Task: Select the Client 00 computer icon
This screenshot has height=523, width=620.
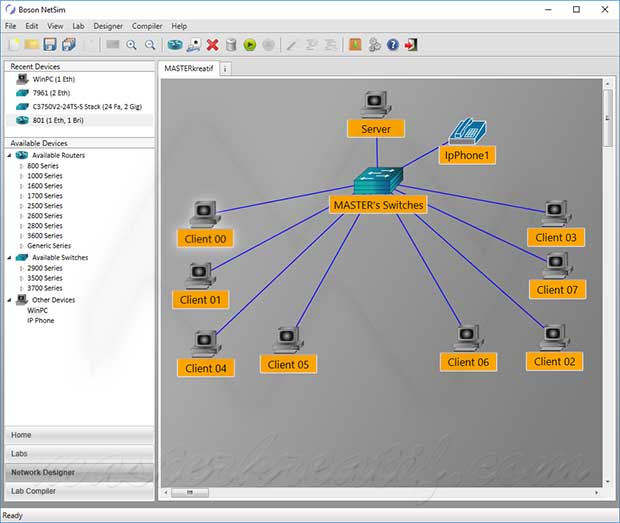Action: pos(204,214)
